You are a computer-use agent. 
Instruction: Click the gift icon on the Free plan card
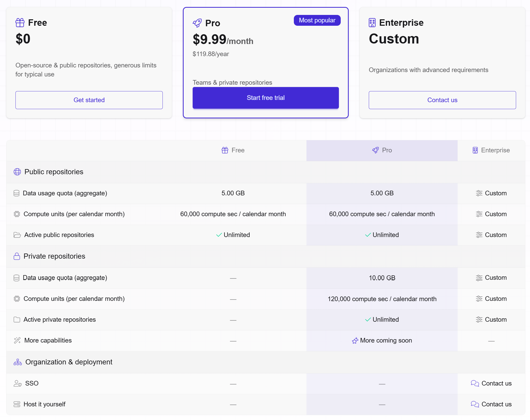[x=20, y=23]
